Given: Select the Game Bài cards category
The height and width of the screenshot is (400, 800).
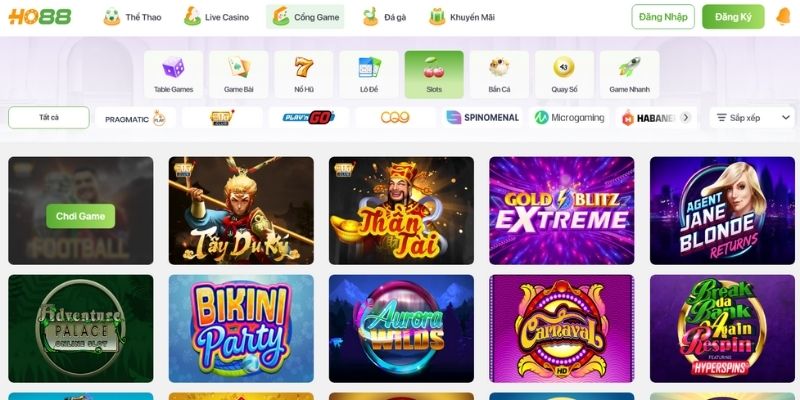Looking at the screenshot, I should [239, 74].
